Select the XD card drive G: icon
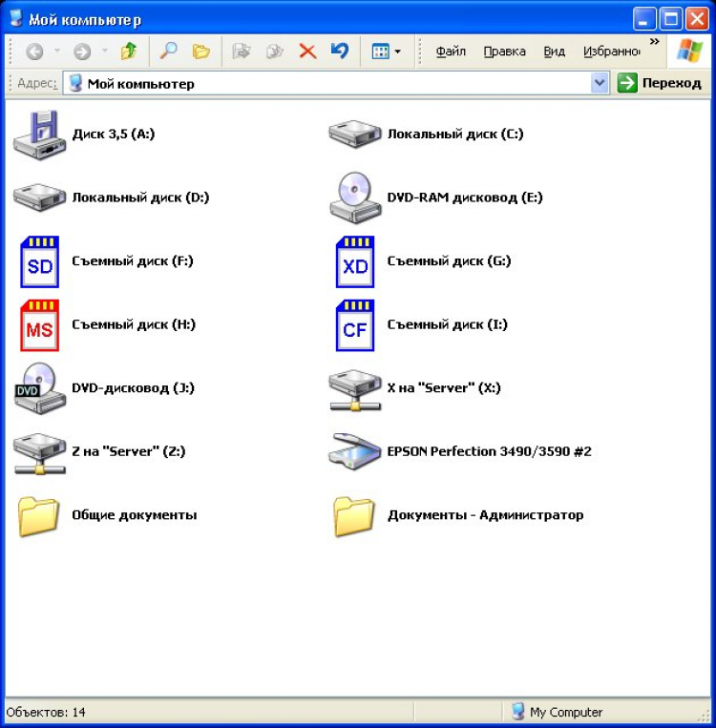The image size is (716, 728). 355,261
